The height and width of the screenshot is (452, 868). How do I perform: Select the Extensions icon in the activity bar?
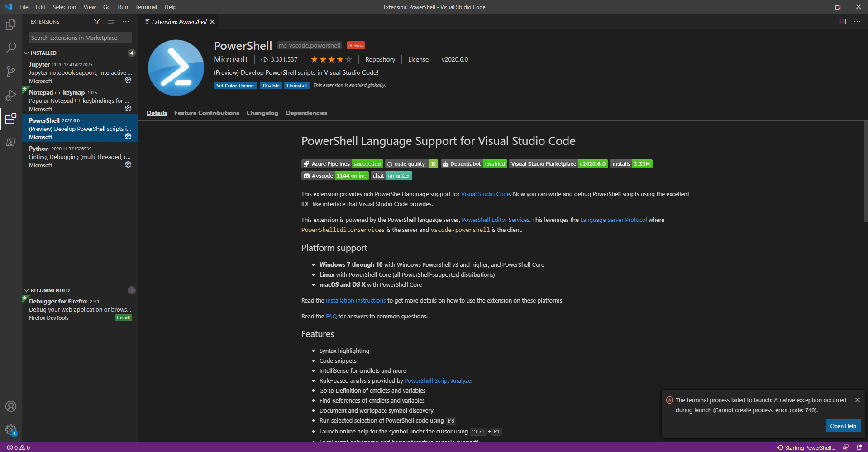click(x=10, y=119)
